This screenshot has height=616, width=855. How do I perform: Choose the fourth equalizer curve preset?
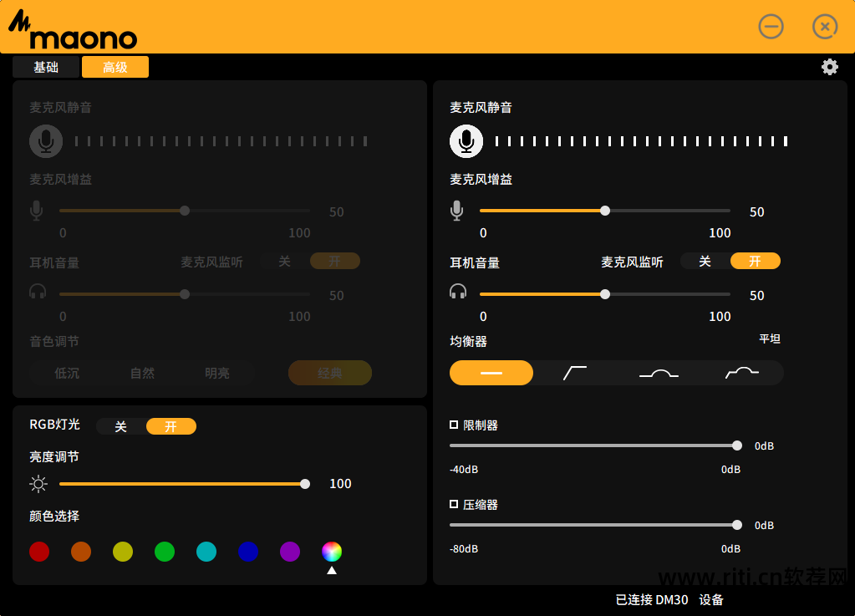point(742,373)
